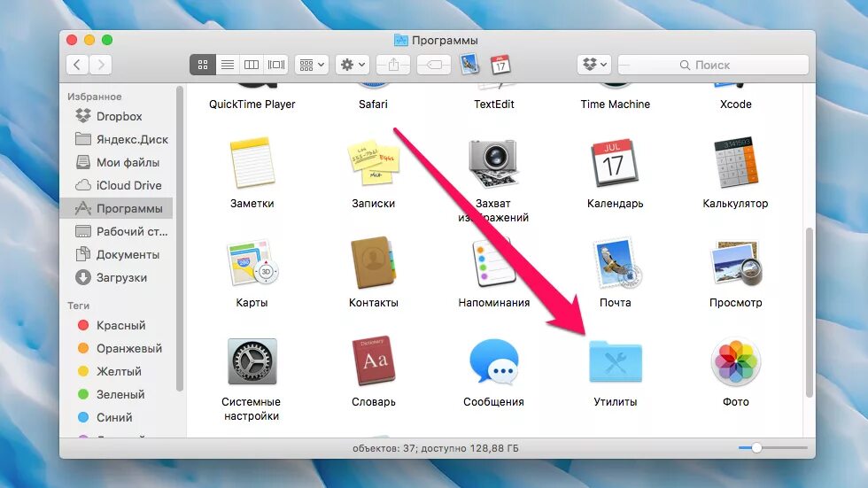Open the Просмотр (Preview) app icon
This screenshot has height=488, width=868.
coord(736,263)
